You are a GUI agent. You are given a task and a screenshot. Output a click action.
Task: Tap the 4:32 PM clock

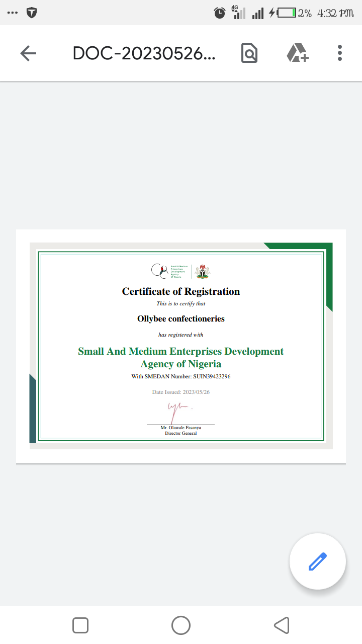[x=336, y=13]
